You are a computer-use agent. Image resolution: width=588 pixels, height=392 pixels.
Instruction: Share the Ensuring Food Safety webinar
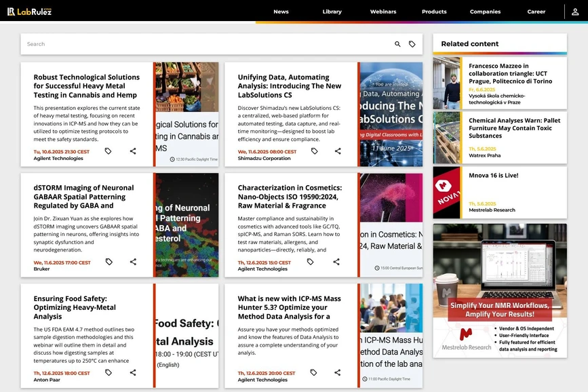click(133, 372)
